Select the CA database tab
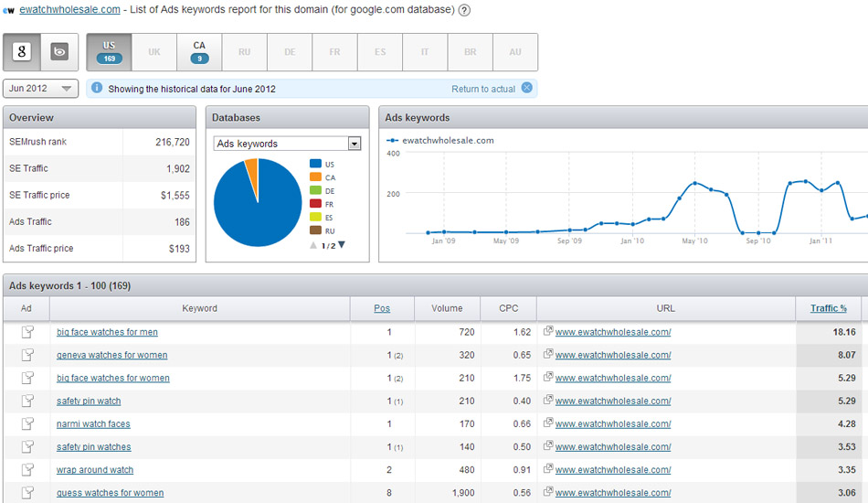Screen dimensions: 868x503 tap(199, 52)
